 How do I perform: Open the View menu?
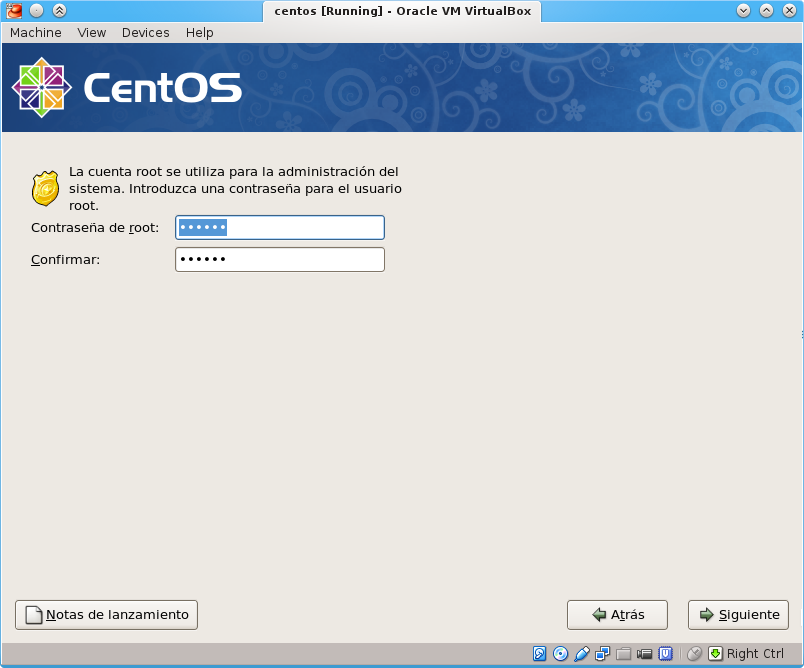(92, 32)
